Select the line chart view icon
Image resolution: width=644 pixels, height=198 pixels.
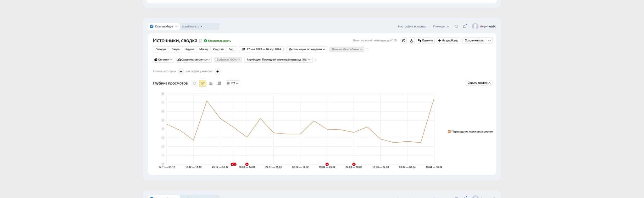(203, 83)
